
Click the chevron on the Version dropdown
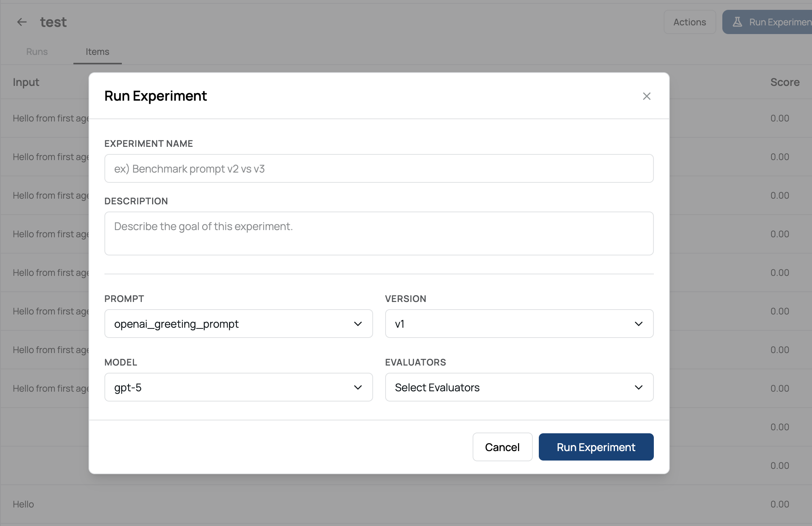point(639,324)
